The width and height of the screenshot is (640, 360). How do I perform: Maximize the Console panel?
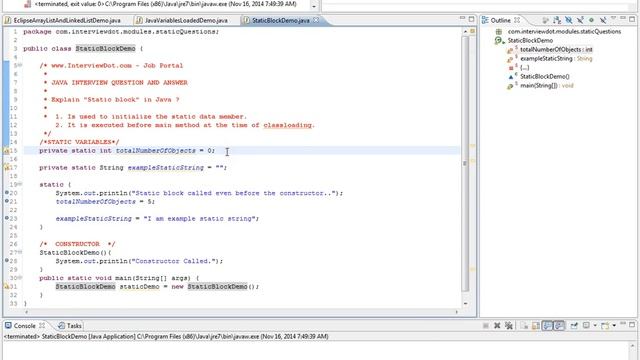(x=632, y=325)
